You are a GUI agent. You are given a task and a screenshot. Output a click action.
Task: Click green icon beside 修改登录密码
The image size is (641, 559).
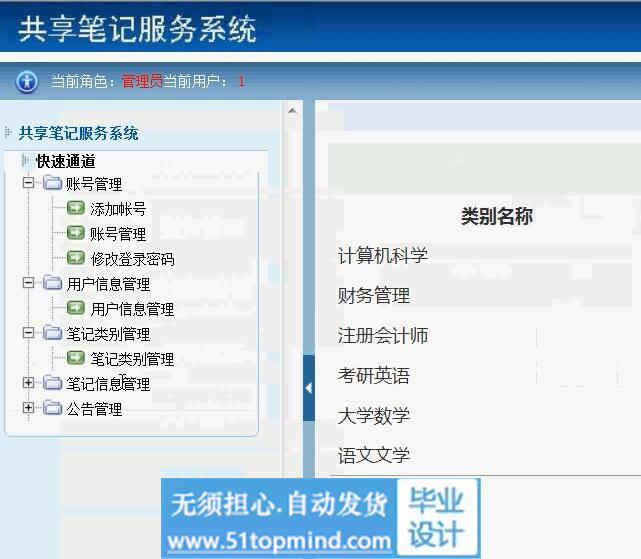(76, 258)
